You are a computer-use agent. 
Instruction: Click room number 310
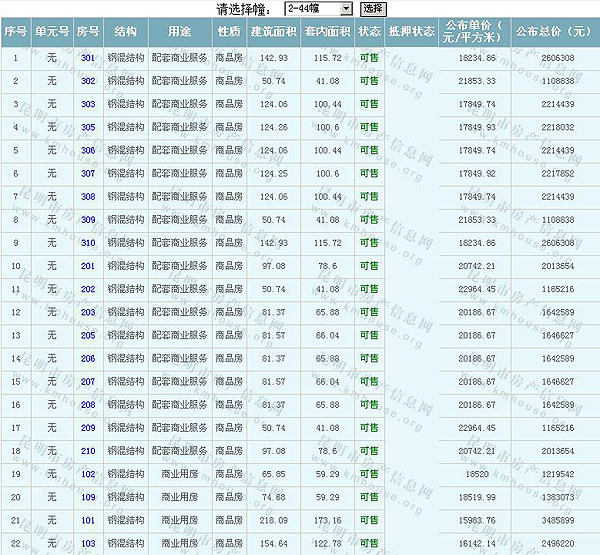tap(88, 242)
